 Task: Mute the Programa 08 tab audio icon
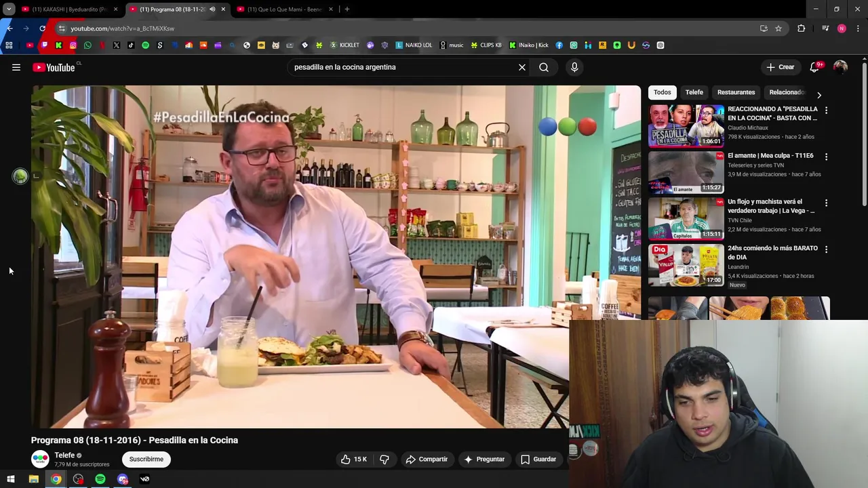(212, 9)
